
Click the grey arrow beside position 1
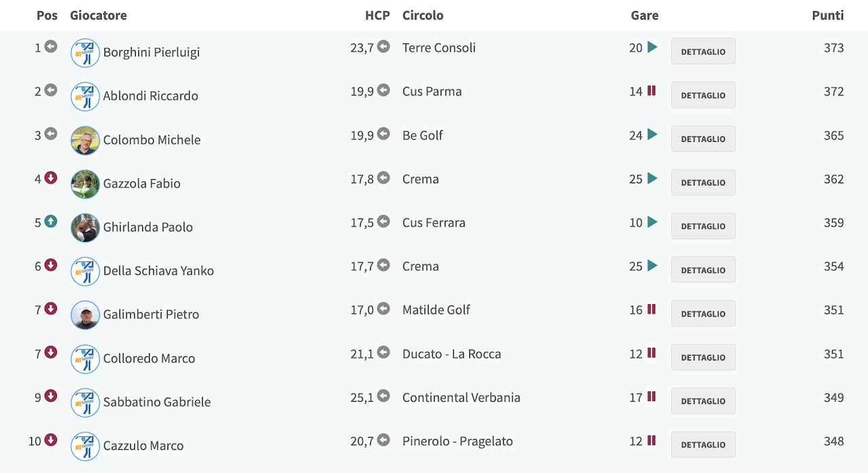pyautogui.click(x=51, y=47)
